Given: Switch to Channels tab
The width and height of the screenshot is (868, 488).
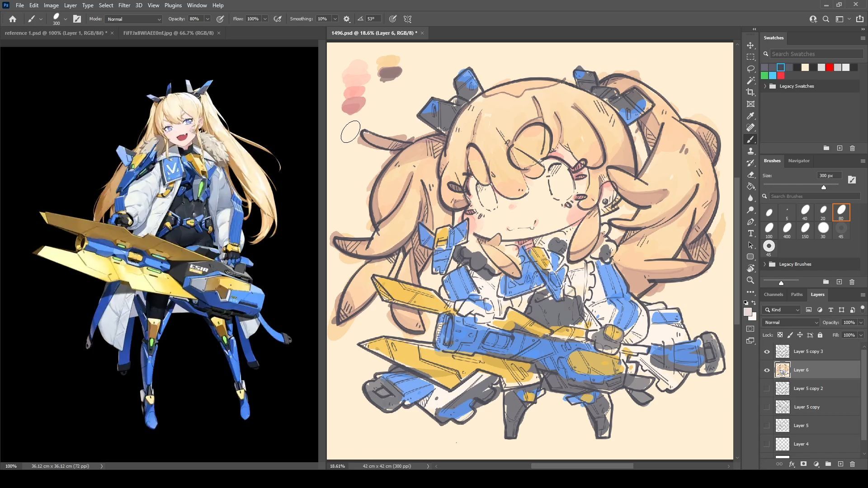Looking at the screenshot, I should coord(773,295).
